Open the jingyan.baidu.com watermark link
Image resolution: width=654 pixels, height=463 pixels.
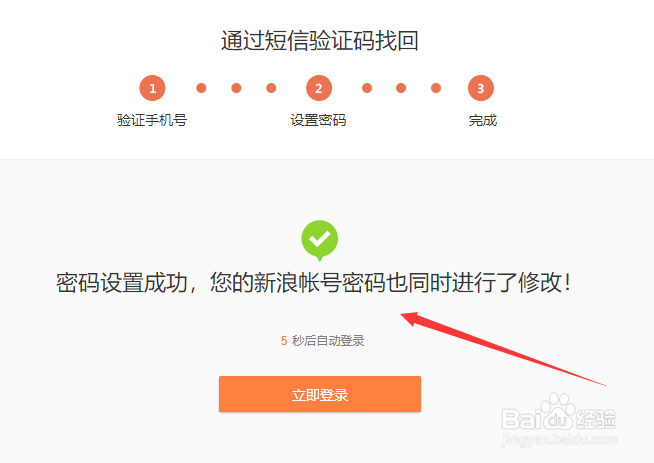(x=559, y=440)
